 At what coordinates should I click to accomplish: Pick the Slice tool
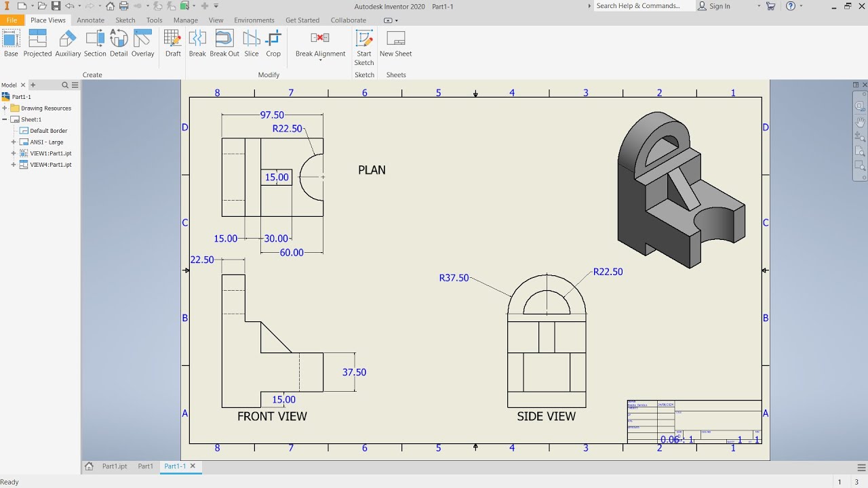pos(252,43)
